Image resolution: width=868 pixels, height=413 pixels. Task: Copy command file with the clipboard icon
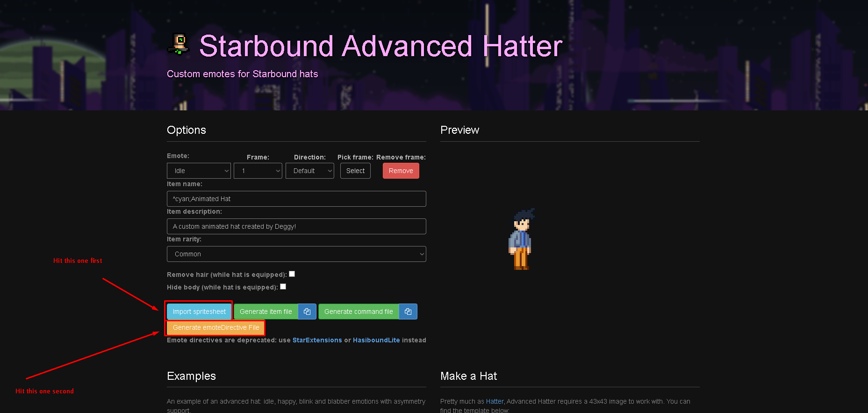point(408,312)
